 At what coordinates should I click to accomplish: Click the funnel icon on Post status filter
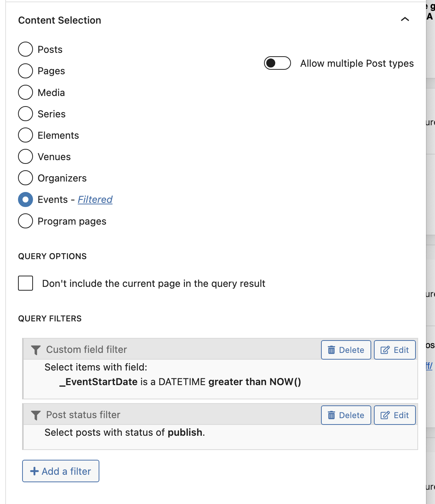click(36, 415)
